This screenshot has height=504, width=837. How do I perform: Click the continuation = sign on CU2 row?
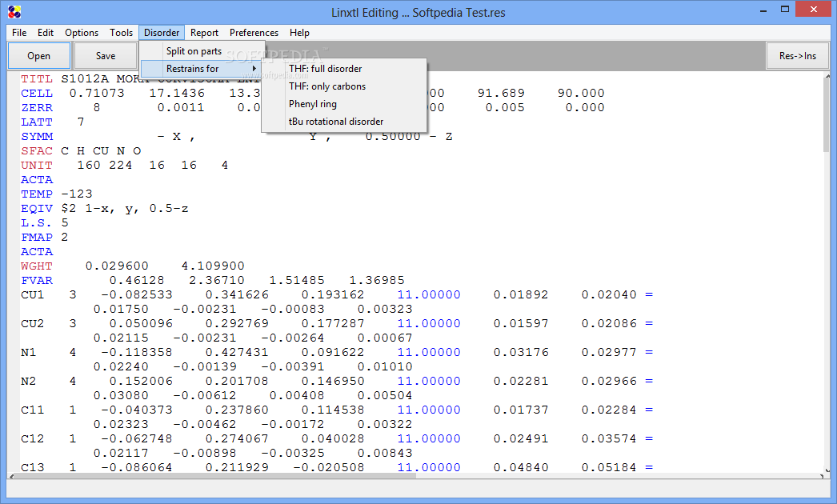click(x=649, y=324)
